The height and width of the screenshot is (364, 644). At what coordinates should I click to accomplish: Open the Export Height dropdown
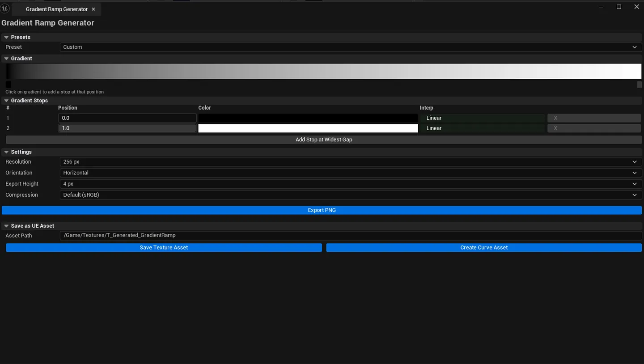[351, 184]
